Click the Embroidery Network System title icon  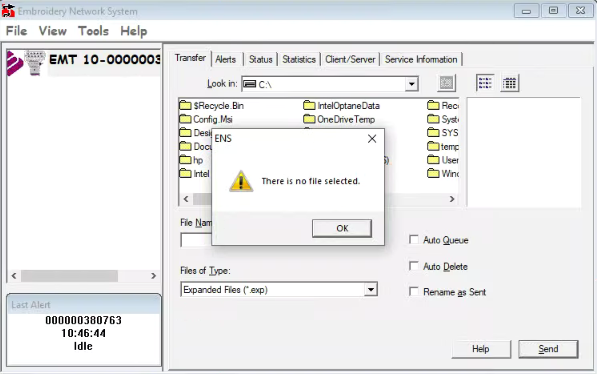(8, 11)
